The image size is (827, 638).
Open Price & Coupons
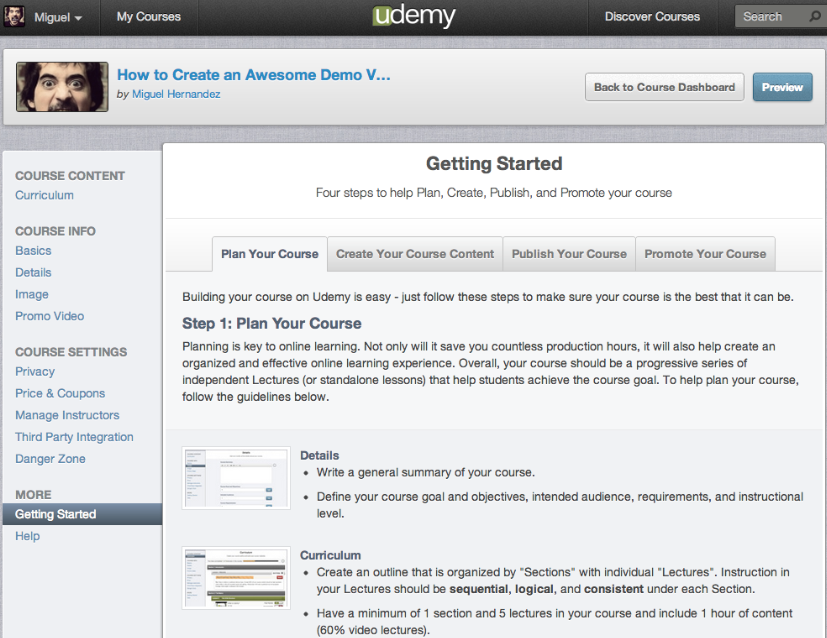pos(60,394)
